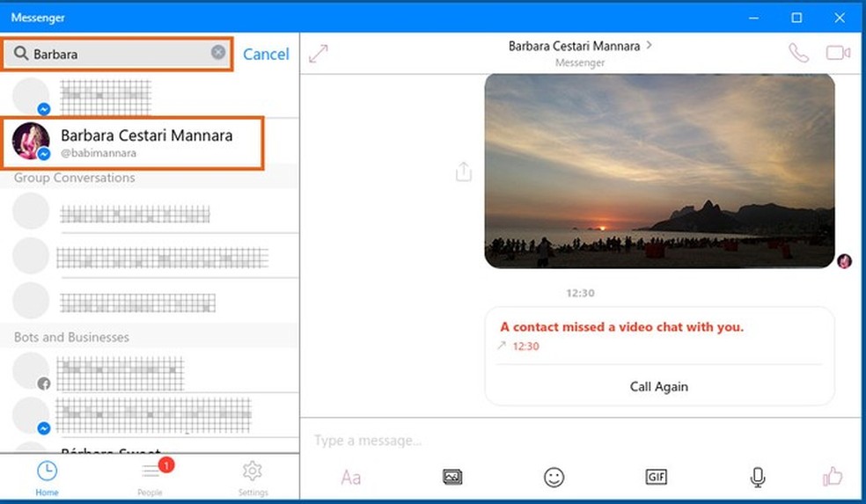Expand the conversation with the diagonal arrows icon
The height and width of the screenshot is (504, 866).
319,54
